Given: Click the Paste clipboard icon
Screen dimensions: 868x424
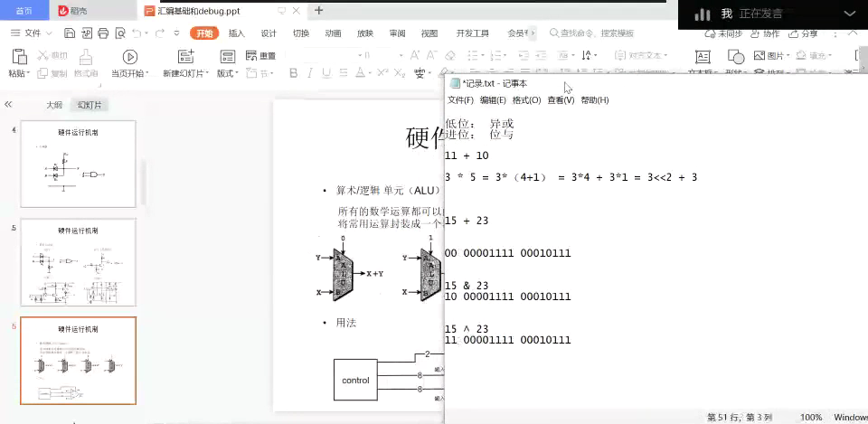Looking at the screenshot, I should point(19,56).
